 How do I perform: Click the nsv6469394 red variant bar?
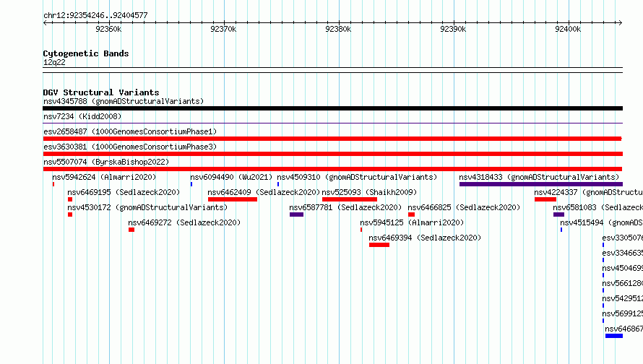(x=379, y=245)
